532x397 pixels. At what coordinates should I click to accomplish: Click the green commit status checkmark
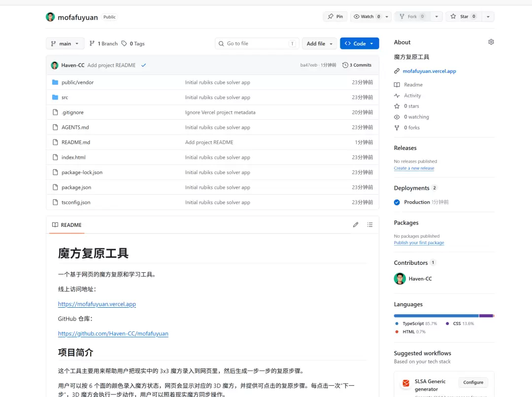point(143,65)
